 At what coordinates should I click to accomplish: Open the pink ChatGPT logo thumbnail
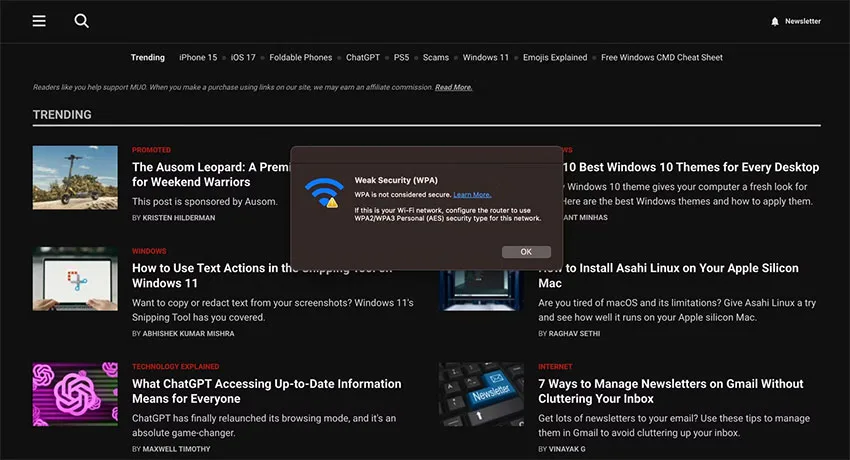[x=75, y=394]
